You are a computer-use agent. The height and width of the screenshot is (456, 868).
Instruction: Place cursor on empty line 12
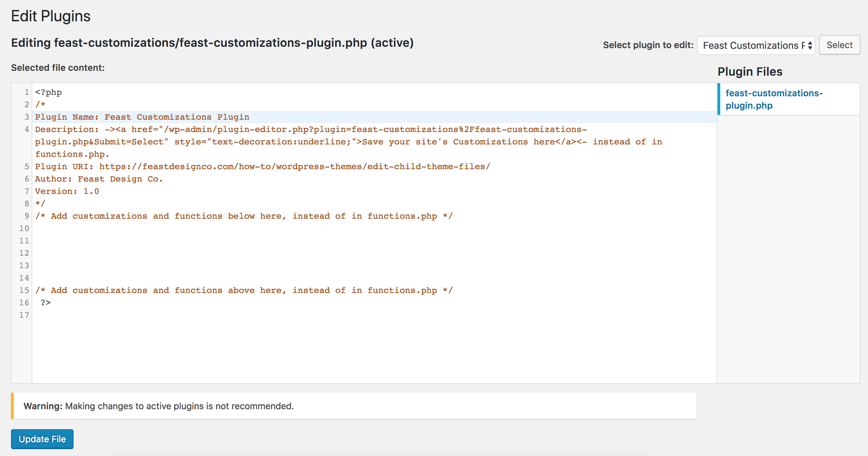[375, 253]
